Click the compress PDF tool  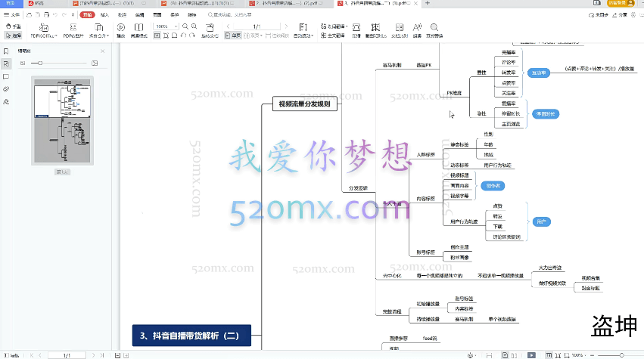coord(356,31)
